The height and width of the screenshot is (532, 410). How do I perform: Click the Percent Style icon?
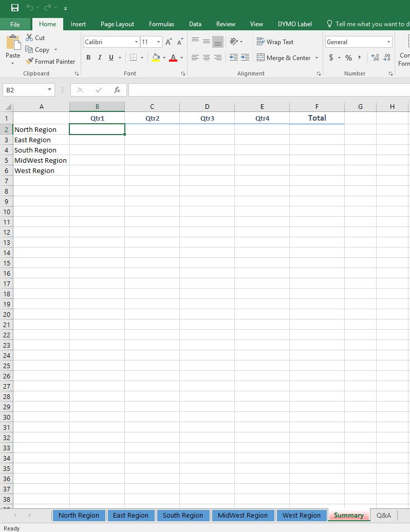348,58
